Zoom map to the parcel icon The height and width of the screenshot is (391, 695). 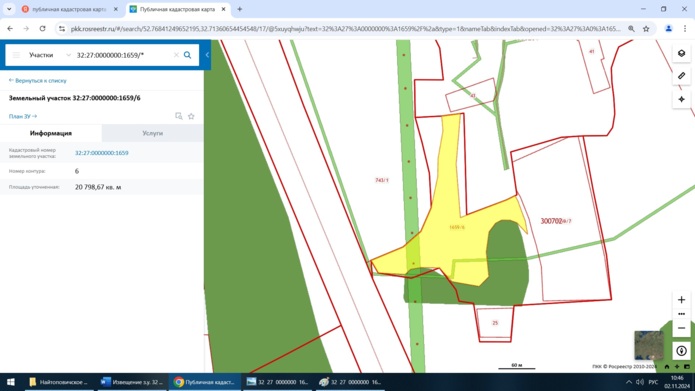(x=179, y=116)
